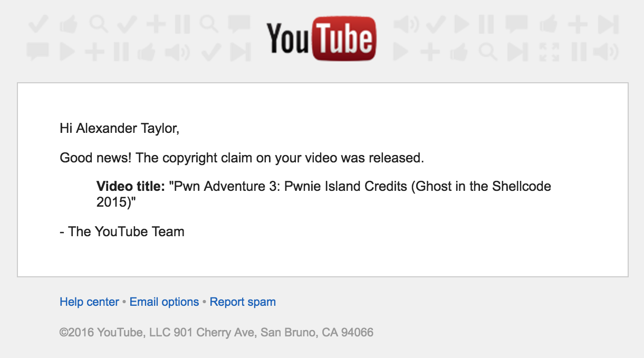Open the Help center link
The height and width of the screenshot is (358, 644).
click(x=89, y=302)
